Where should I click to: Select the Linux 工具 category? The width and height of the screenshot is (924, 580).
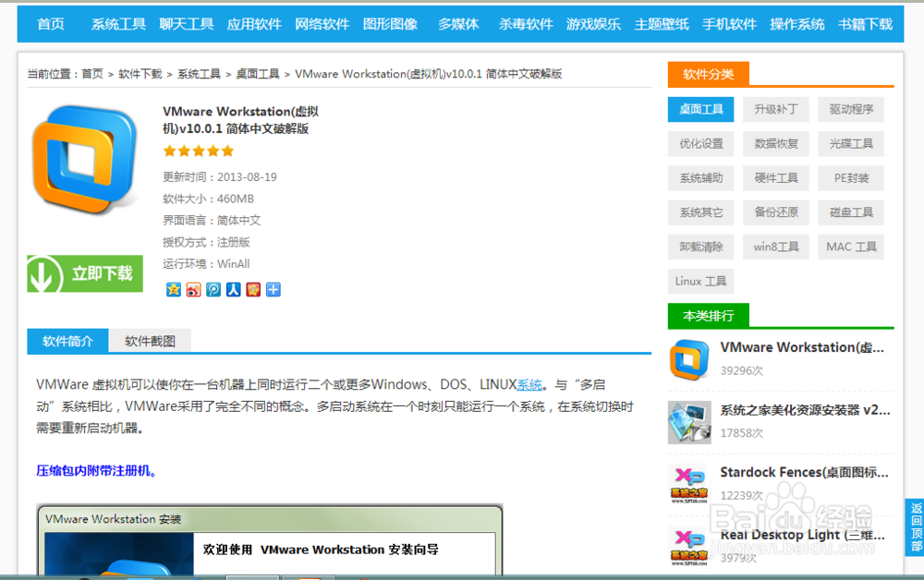click(x=700, y=282)
